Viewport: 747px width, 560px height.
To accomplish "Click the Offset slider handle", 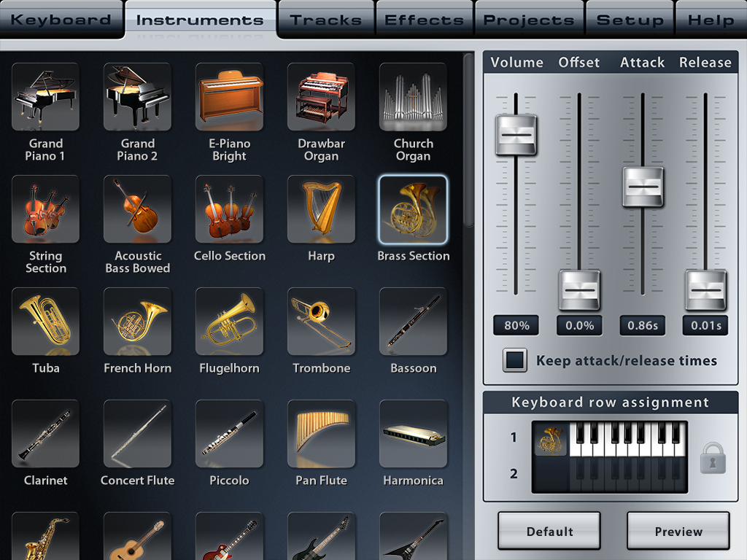I will 579,290.
